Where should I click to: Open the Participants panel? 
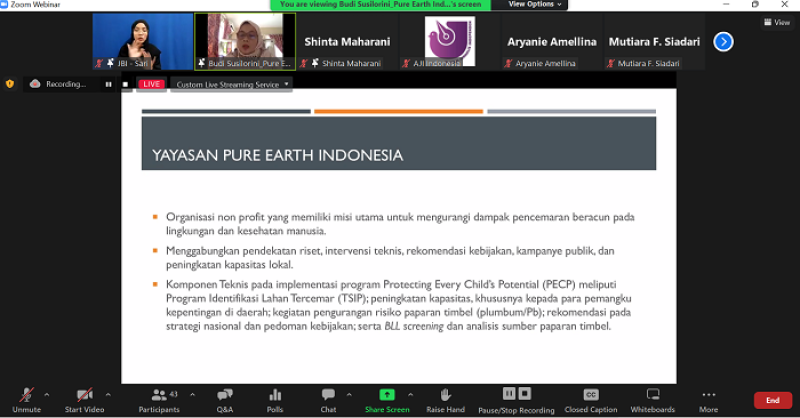159,395
